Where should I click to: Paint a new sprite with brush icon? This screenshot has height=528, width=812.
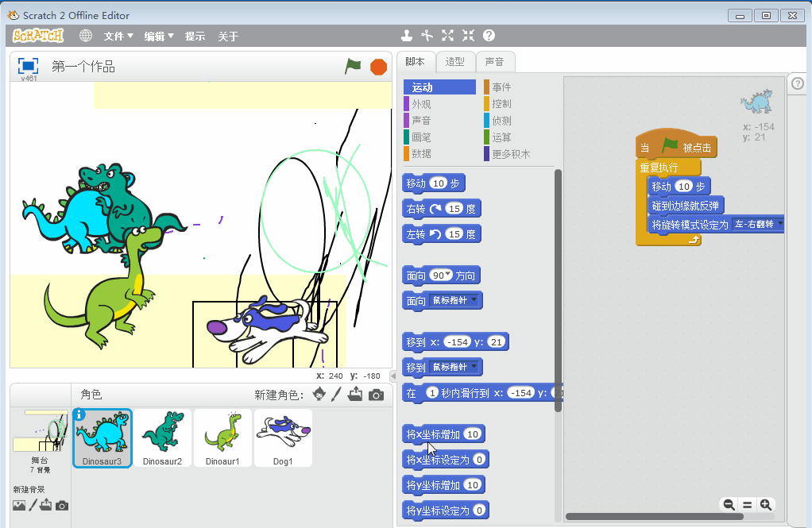point(337,395)
